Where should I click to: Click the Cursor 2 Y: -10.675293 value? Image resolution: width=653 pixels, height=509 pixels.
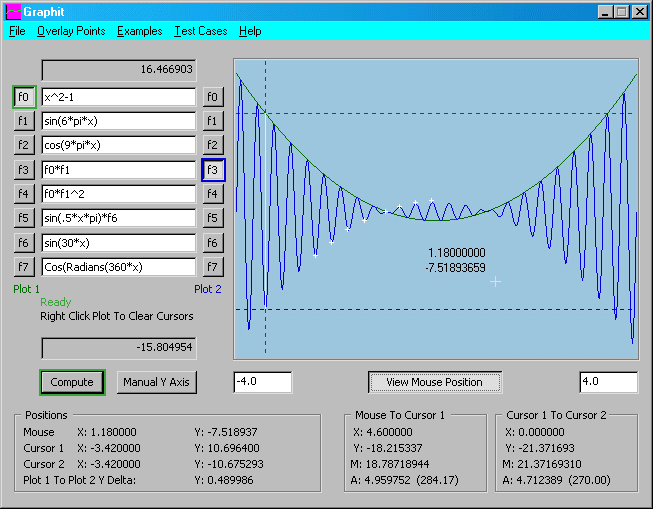[x=229, y=464]
